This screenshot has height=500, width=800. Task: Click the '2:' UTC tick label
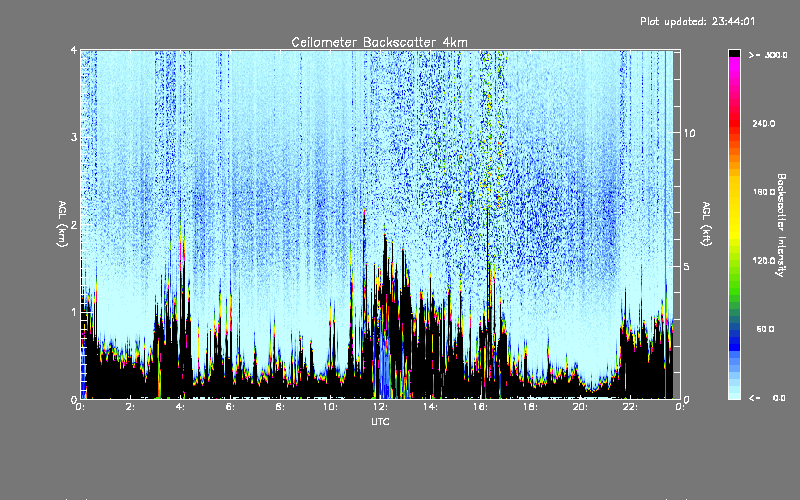(x=130, y=407)
